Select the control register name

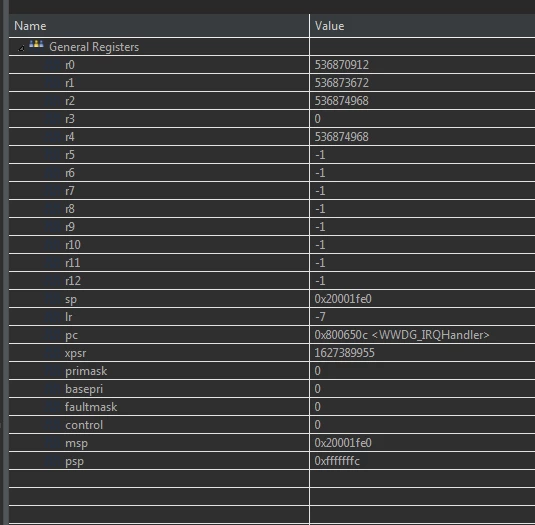(84, 425)
